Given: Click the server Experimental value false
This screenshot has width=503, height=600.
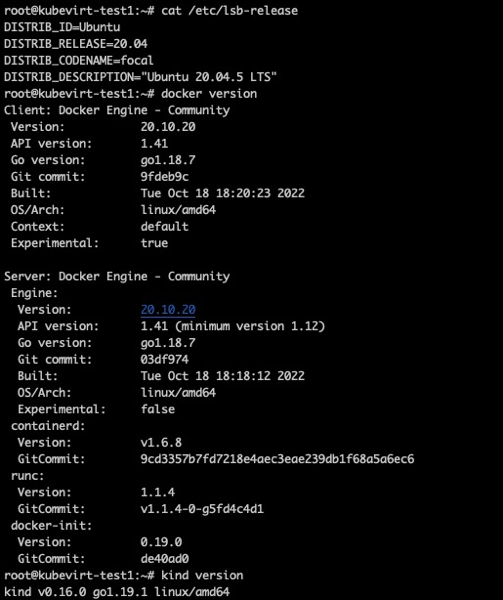Looking at the screenshot, I should 158,409.
